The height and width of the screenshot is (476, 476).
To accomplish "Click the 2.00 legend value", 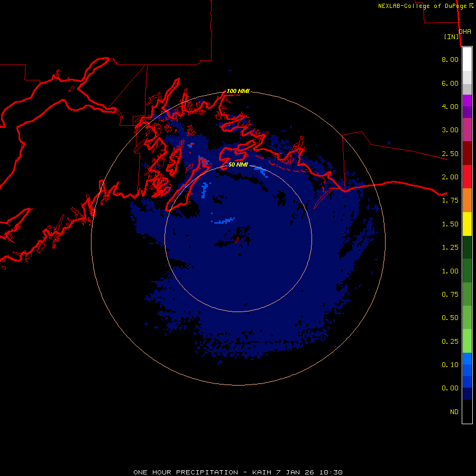I will coord(450,177).
